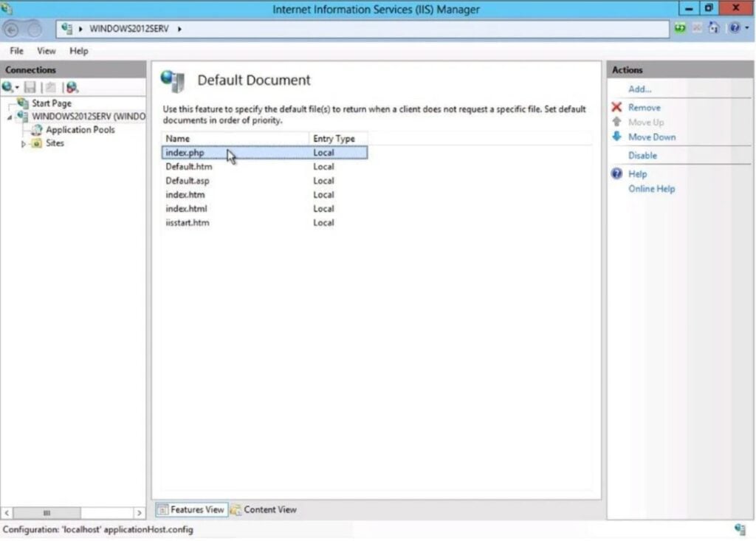The height and width of the screenshot is (541, 756).
Task: Select the index.html entry
Action: 264,209
